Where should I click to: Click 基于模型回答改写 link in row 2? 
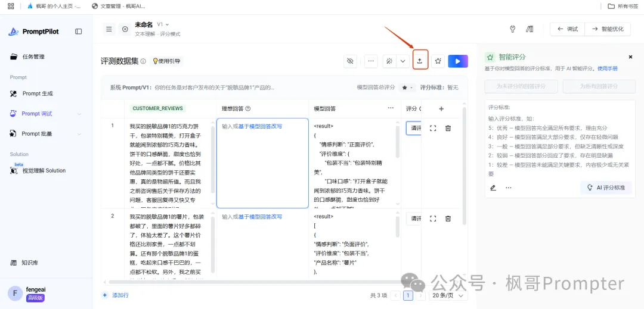(261, 216)
